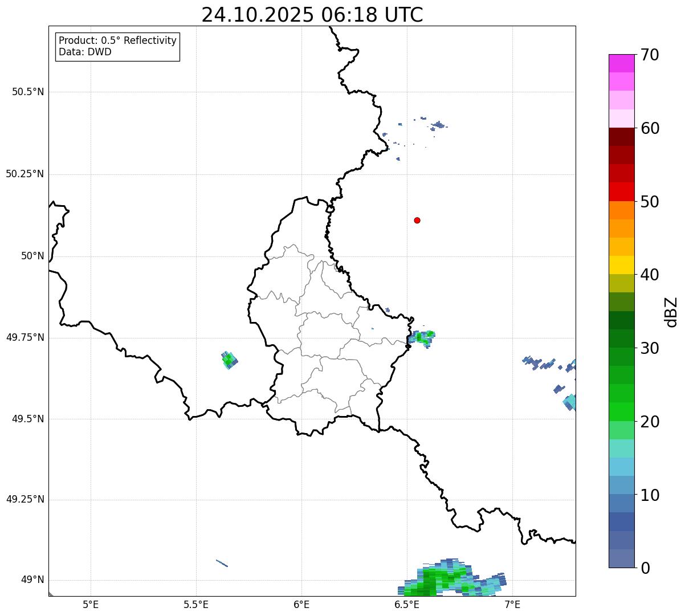Click the green echo on Luxembourg's eastern border
Screen dimensions: 685x616
pos(423,337)
